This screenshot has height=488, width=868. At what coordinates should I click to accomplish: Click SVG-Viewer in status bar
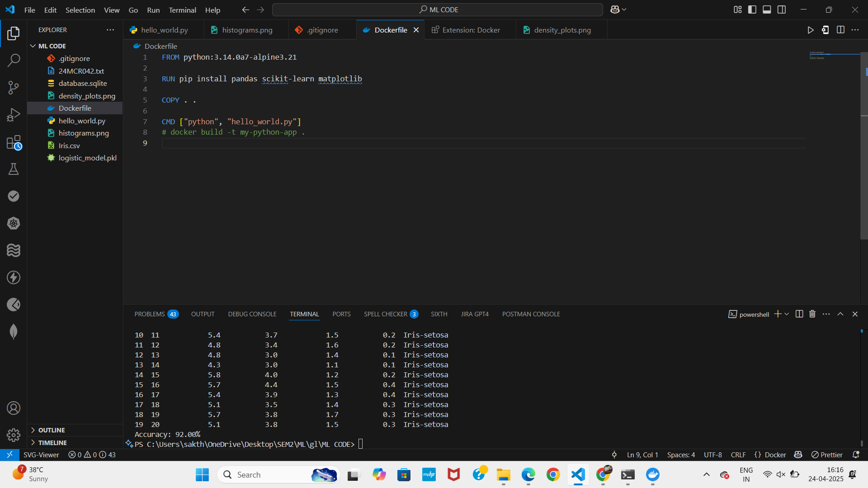tap(41, 455)
